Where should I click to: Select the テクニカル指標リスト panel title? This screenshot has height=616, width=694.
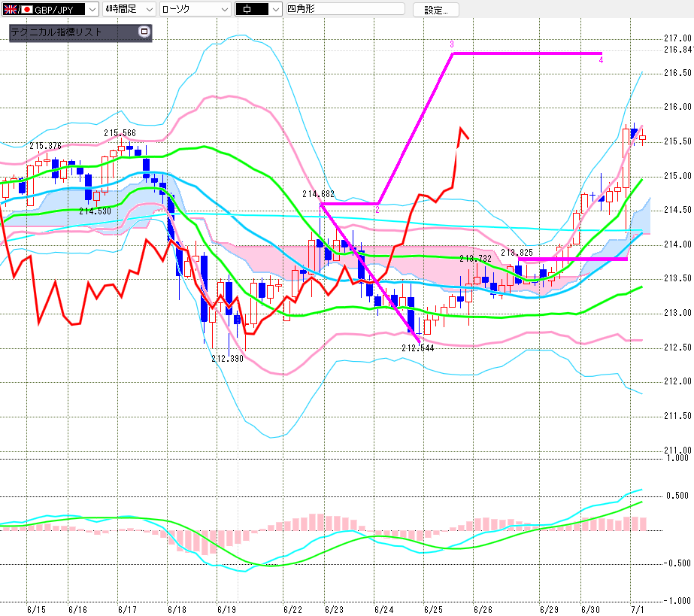56,32
